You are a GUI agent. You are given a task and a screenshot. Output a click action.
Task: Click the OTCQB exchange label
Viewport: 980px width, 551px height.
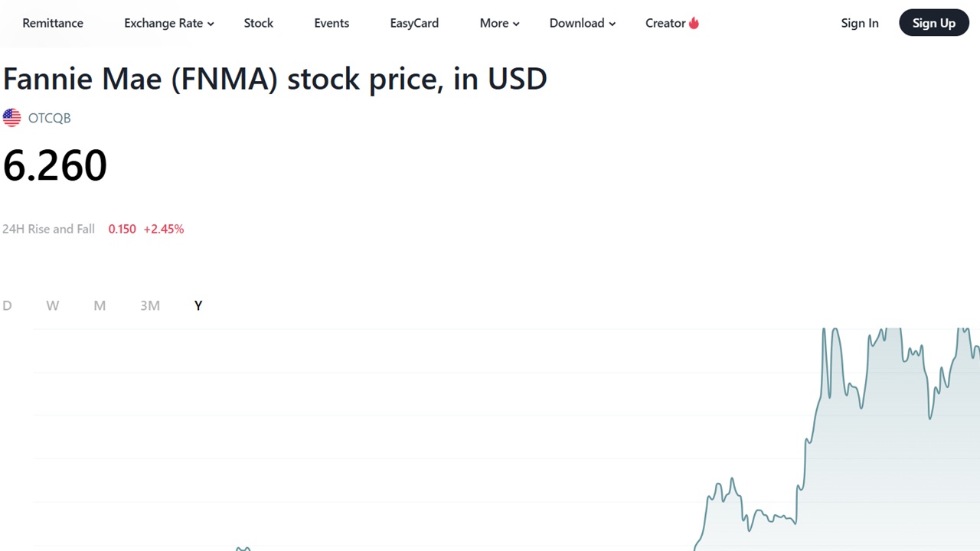pyautogui.click(x=49, y=118)
